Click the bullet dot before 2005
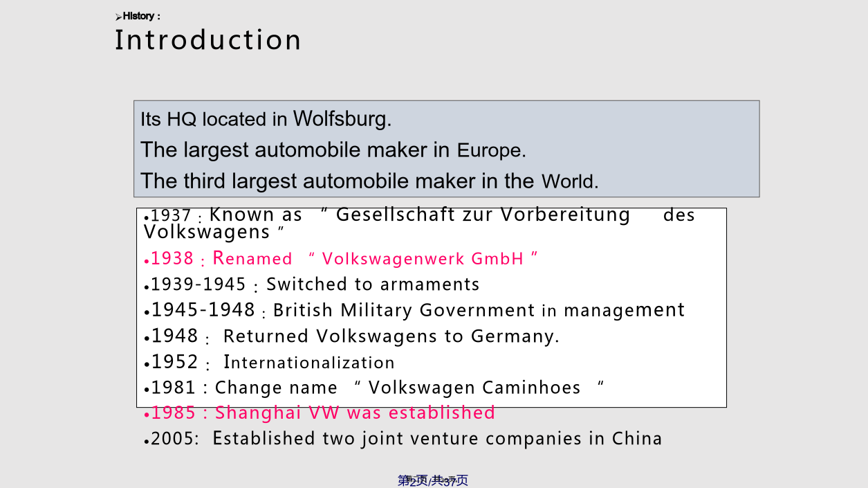Image resolution: width=868 pixels, height=488 pixels. click(x=147, y=441)
